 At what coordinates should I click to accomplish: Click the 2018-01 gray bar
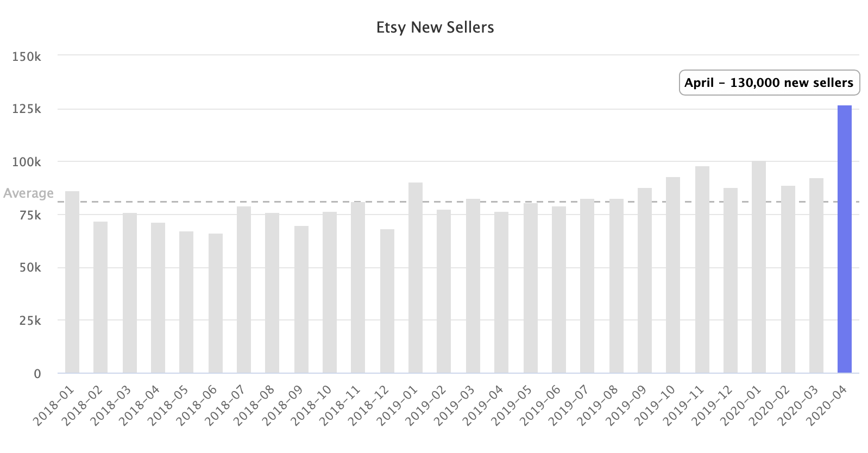pos(72,282)
